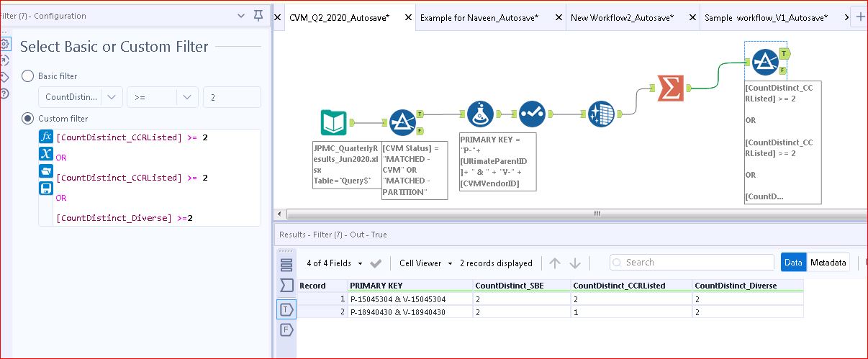Open the fx functions icon in expression editor

pos(46,137)
